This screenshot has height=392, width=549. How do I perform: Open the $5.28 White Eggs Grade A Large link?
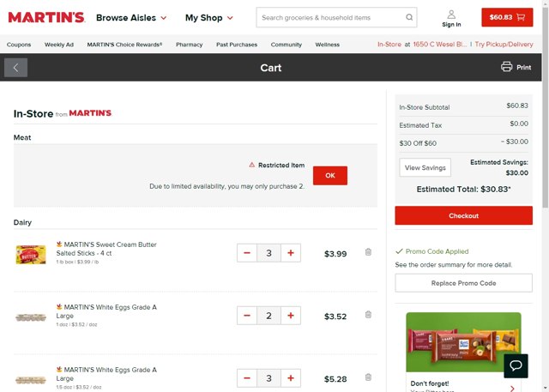(x=106, y=374)
